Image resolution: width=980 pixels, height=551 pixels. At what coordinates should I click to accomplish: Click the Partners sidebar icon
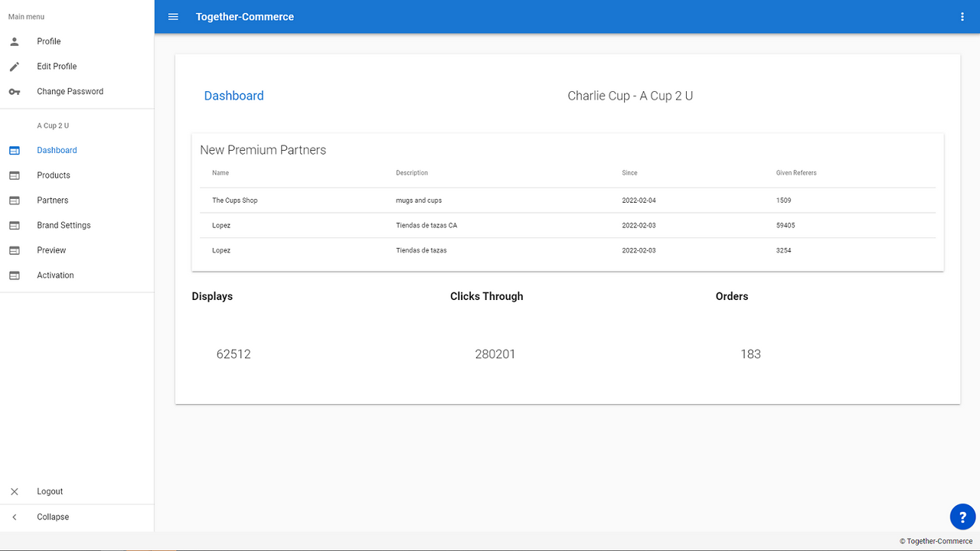pyautogui.click(x=14, y=200)
